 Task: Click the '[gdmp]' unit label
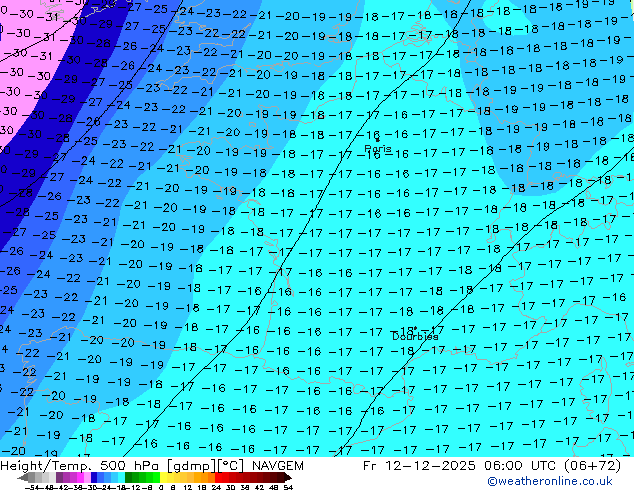191,466
